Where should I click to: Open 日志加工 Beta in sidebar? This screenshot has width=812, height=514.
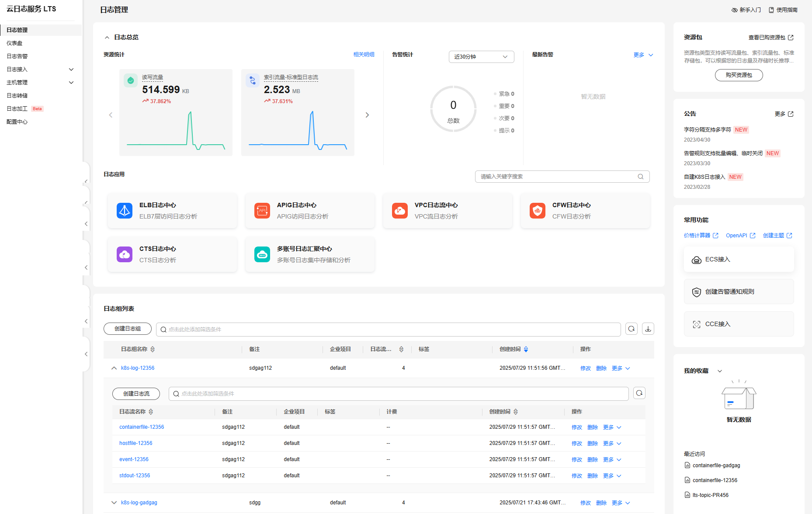25,109
